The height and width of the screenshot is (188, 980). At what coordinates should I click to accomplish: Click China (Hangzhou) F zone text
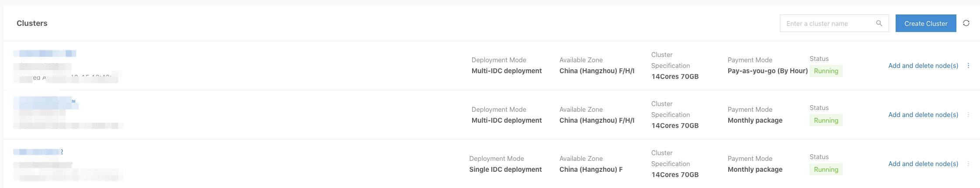click(x=591, y=170)
